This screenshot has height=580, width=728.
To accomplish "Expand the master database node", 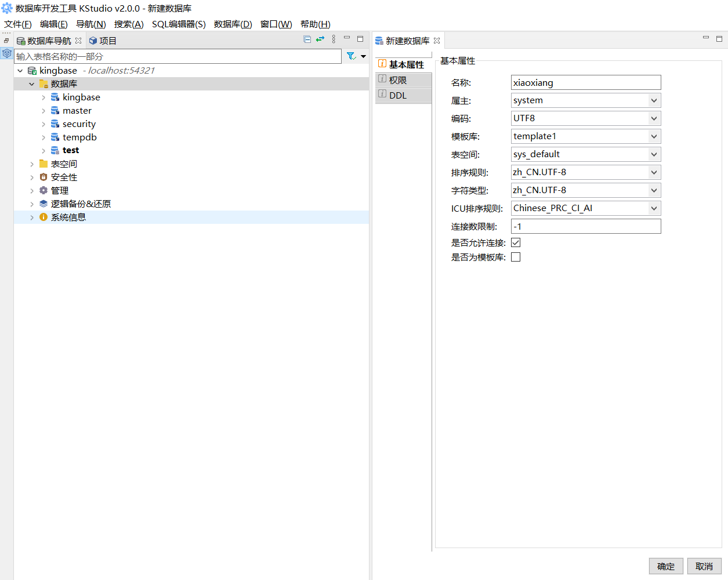I will click(44, 111).
